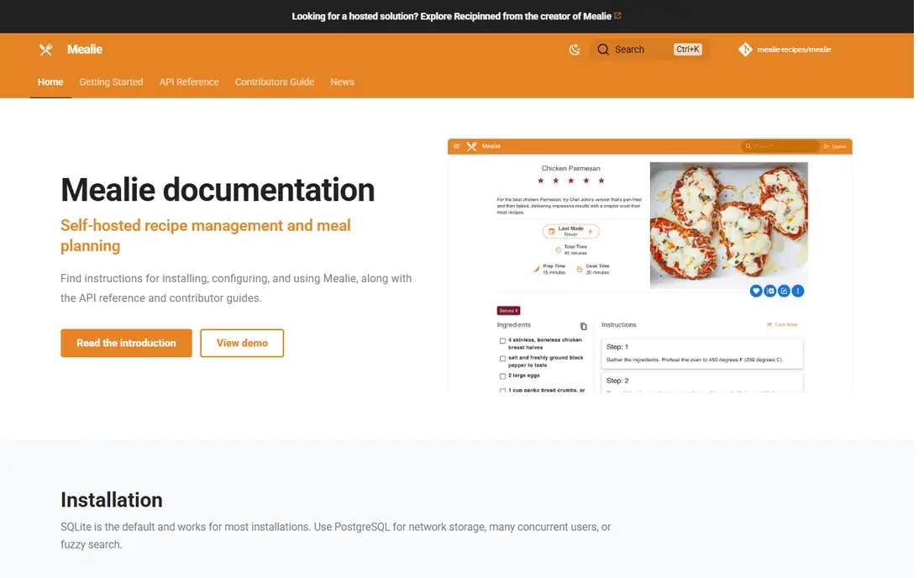Click into the Search input field
Viewport: 924px width, 578px height.
(650, 50)
